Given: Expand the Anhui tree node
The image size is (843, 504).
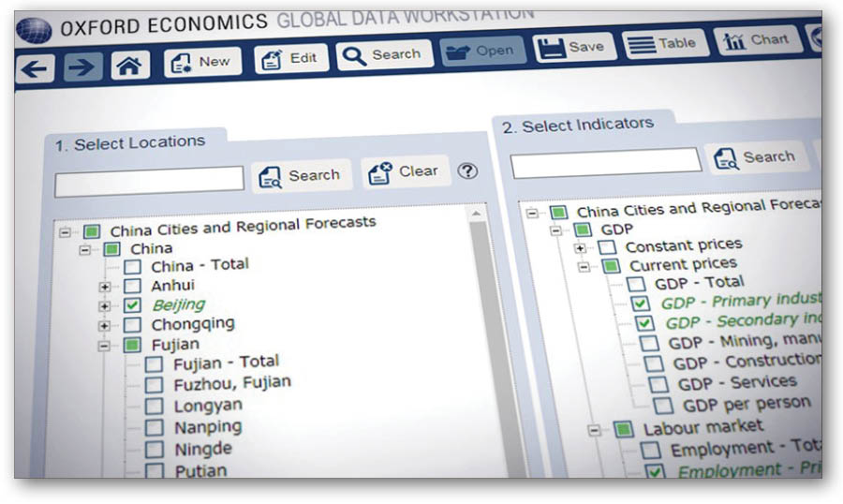Looking at the screenshot, I should pos(105,287).
